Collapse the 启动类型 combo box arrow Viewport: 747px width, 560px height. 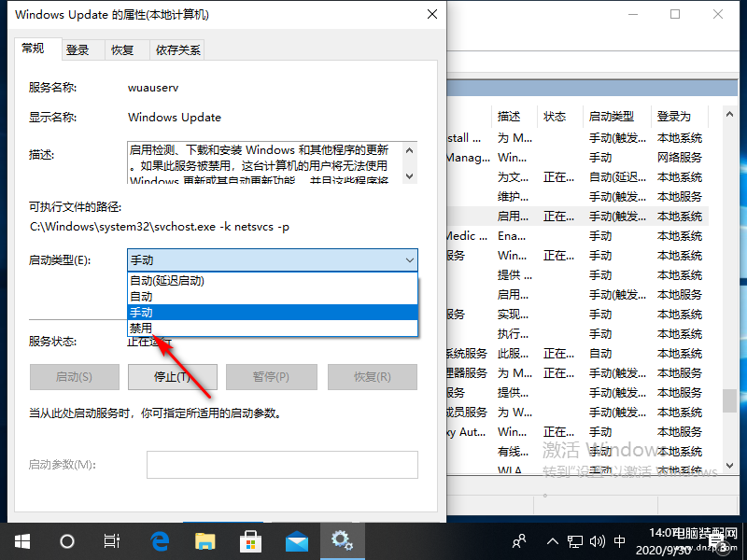click(x=409, y=260)
